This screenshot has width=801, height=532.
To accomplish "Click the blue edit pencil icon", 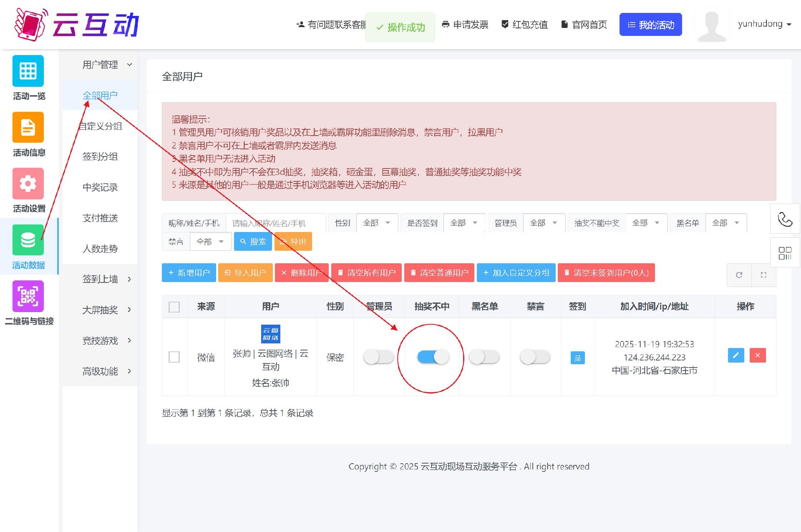I will tap(736, 355).
